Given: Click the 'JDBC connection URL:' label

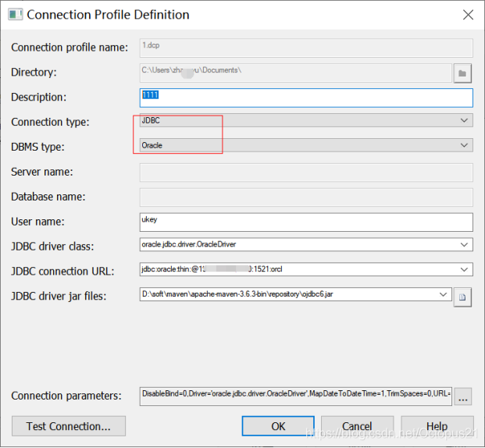Looking at the screenshot, I should coord(62,271).
